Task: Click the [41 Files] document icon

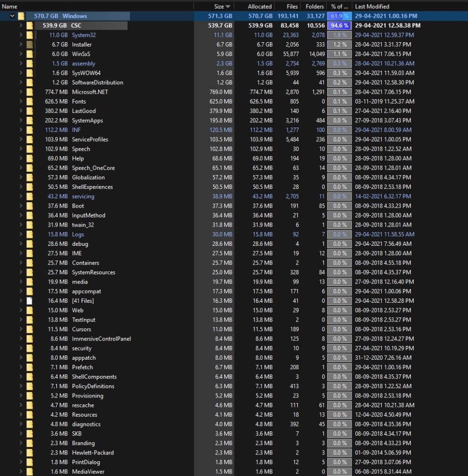Action: click(29, 300)
